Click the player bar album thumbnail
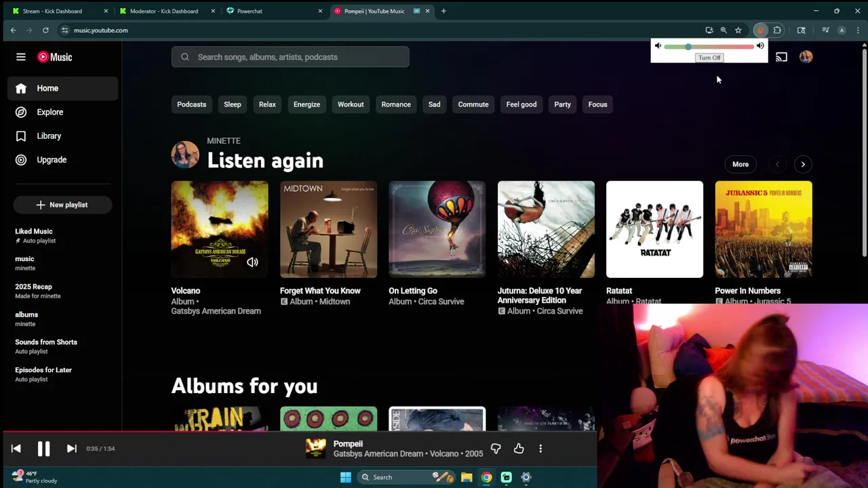This screenshot has height=488, width=868. tap(315, 449)
